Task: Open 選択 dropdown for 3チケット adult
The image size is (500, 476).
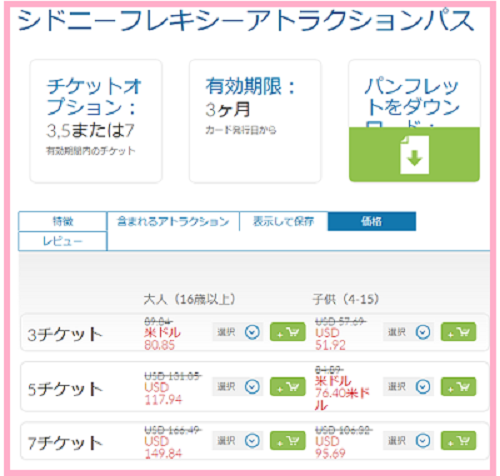Action: 238,332
